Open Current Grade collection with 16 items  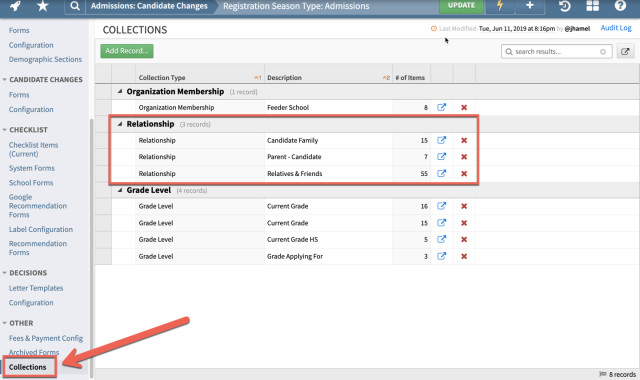[x=441, y=206]
